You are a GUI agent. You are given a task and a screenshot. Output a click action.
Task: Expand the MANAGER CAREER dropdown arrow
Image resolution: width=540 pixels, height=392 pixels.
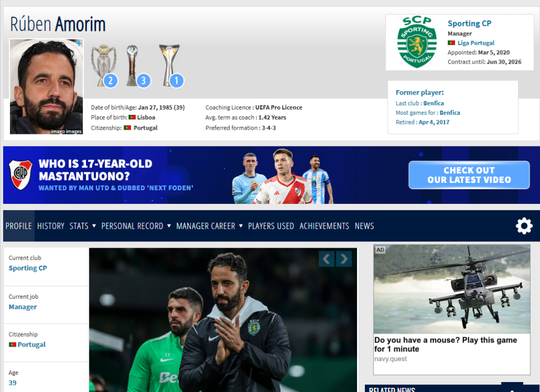(x=240, y=226)
